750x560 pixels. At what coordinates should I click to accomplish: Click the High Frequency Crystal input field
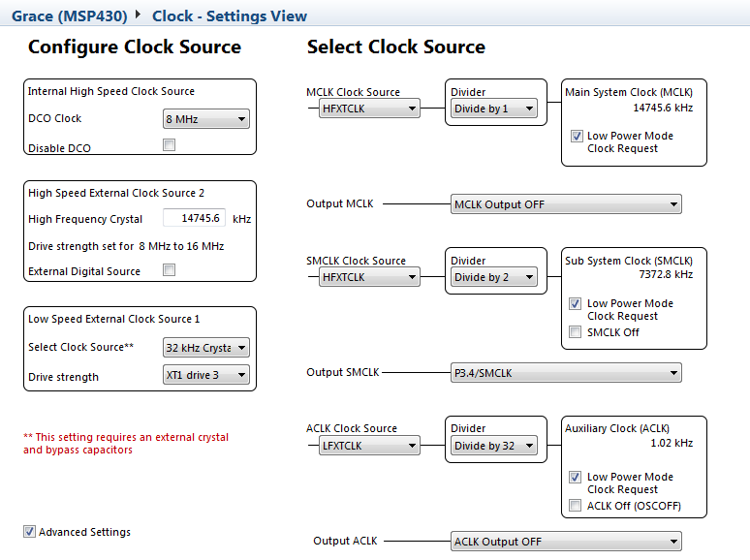[x=194, y=219]
